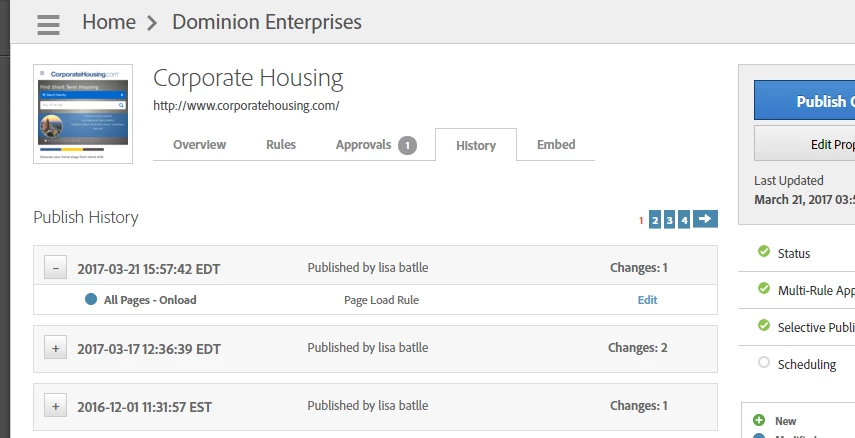Click the Status green check icon
The width and height of the screenshot is (855, 438).
click(x=764, y=252)
